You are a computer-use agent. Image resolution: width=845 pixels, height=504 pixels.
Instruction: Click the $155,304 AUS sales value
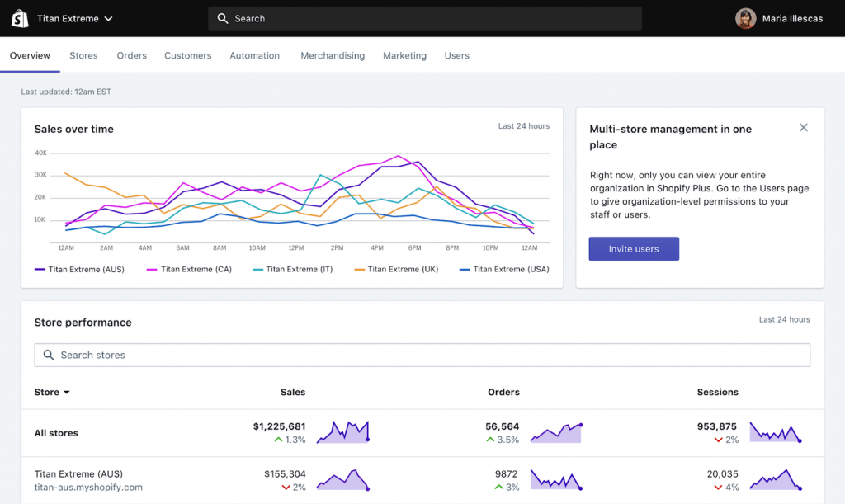pyautogui.click(x=285, y=473)
